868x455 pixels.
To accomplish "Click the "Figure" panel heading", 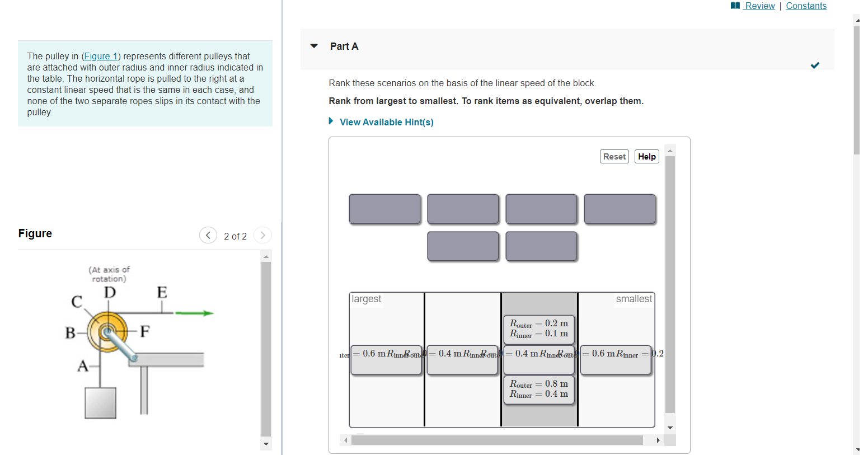I will coord(35,233).
